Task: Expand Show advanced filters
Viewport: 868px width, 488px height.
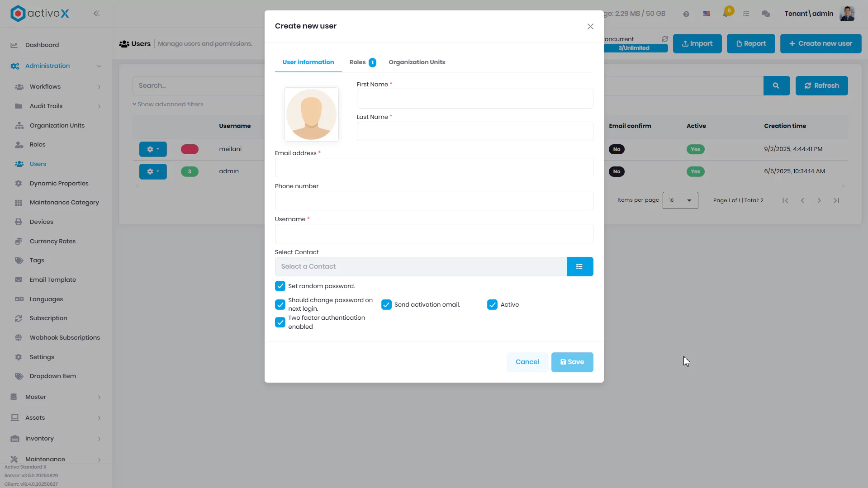Action: pyautogui.click(x=168, y=104)
